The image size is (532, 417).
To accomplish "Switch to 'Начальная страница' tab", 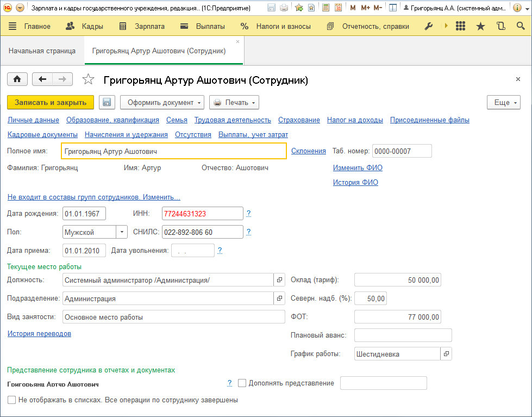I will (x=42, y=51).
